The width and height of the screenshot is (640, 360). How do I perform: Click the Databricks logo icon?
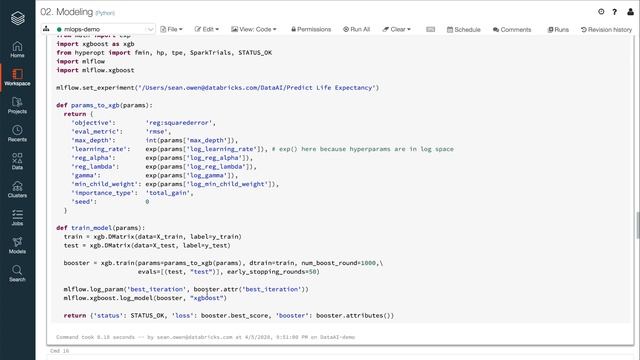pos(18,18)
